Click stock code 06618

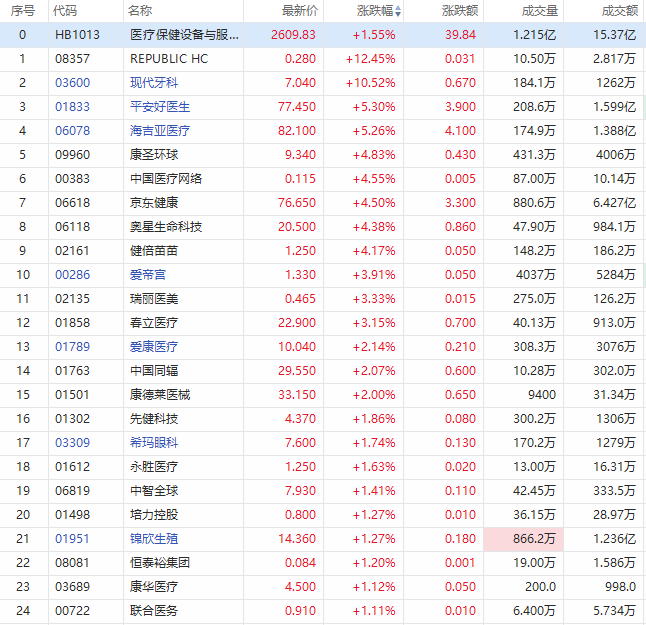pyautogui.click(x=73, y=203)
